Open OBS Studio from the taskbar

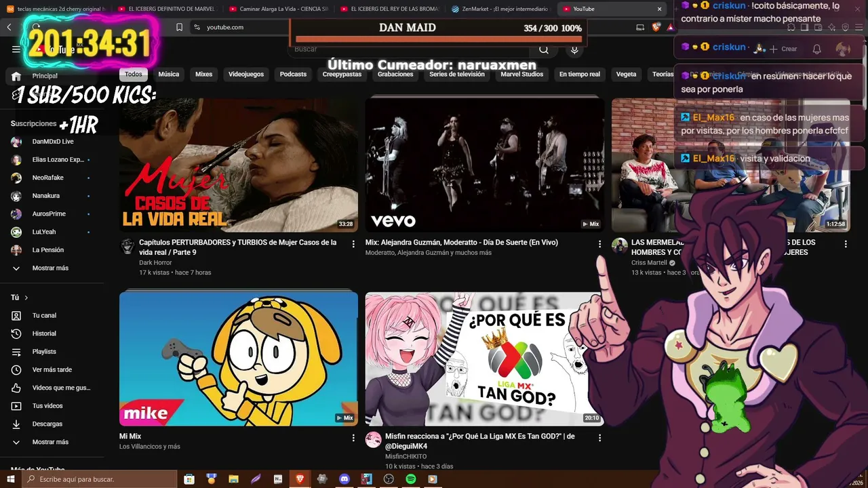point(389,479)
